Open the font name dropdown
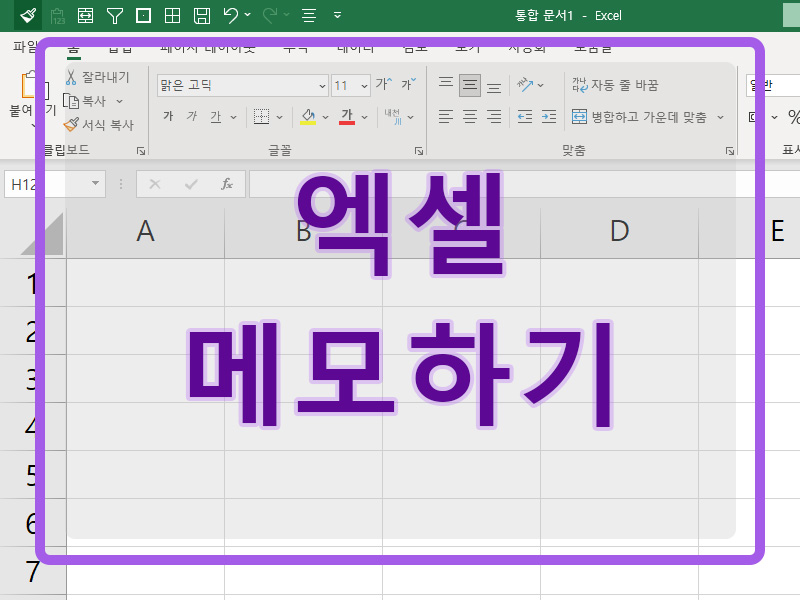Screen dimensions: 800x600 [322, 86]
